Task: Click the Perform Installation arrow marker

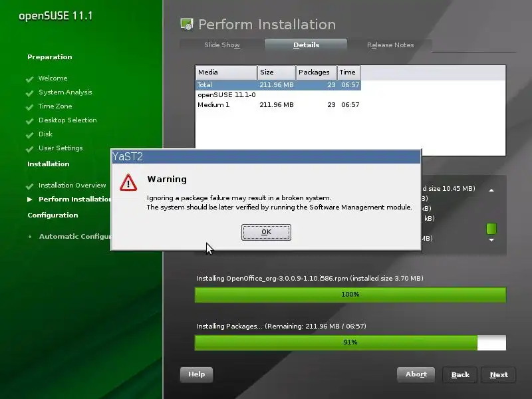Action: [30, 199]
